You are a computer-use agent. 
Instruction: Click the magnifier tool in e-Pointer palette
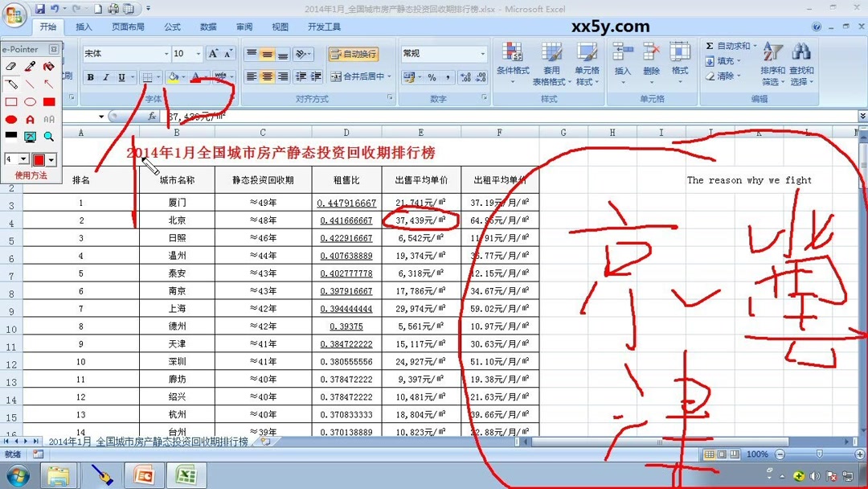click(x=48, y=135)
